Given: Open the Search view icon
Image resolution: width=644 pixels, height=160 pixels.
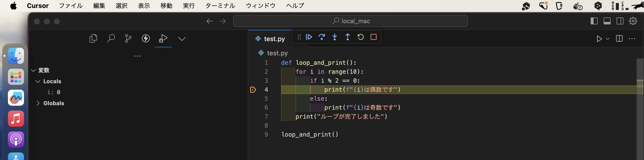Looking at the screenshot, I should (111, 38).
